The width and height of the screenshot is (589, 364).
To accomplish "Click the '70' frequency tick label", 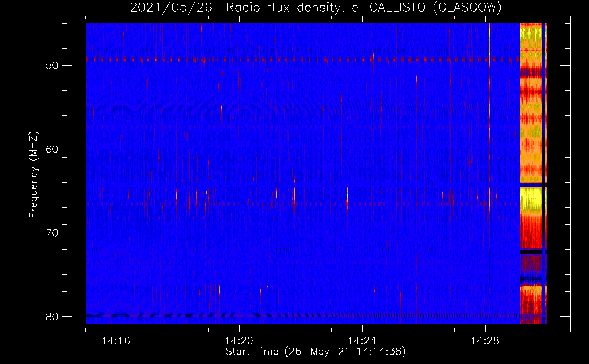I will 52,233.
